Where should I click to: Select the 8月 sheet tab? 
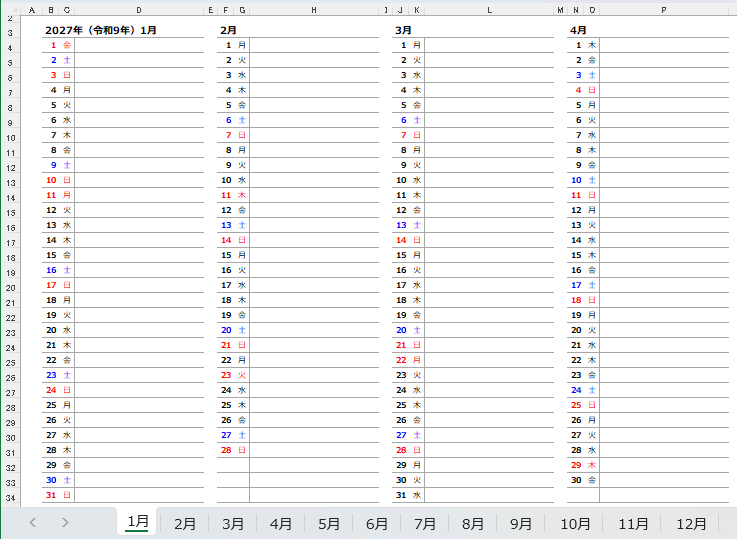click(x=472, y=523)
